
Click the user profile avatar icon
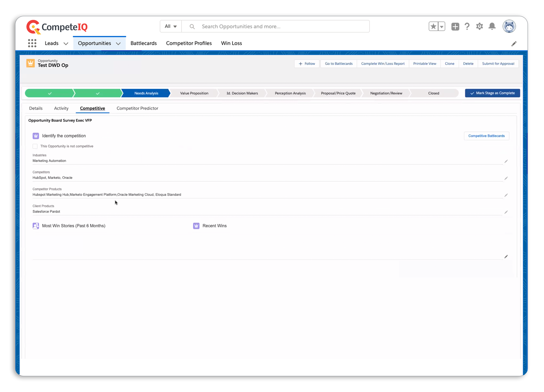(509, 26)
